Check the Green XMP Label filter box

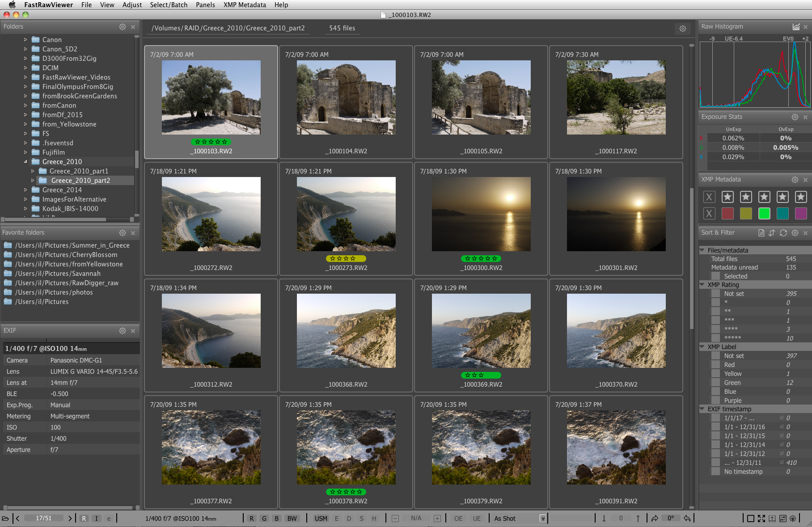715,383
